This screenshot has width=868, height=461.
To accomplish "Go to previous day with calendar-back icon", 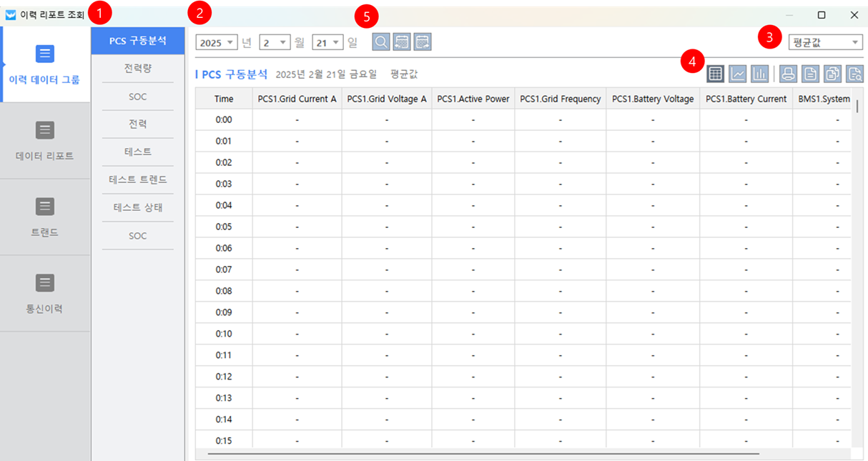I will (x=402, y=42).
